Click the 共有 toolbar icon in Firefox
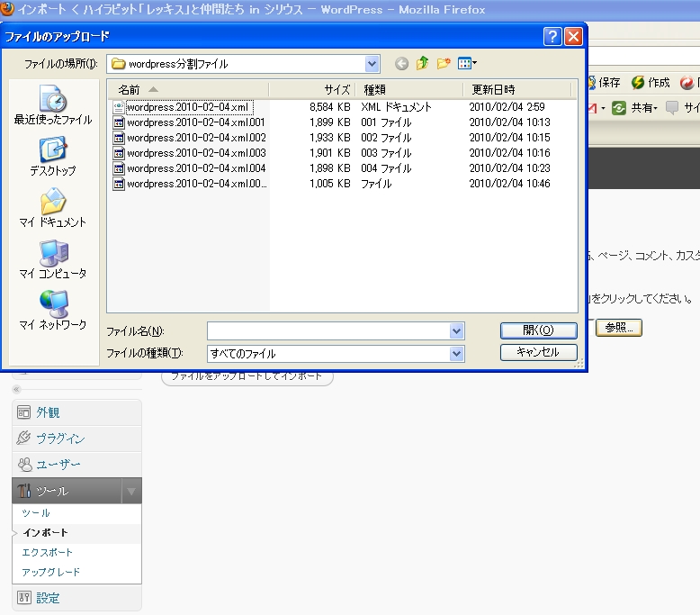Image resolution: width=700 pixels, height=615 pixels. [x=619, y=108]
